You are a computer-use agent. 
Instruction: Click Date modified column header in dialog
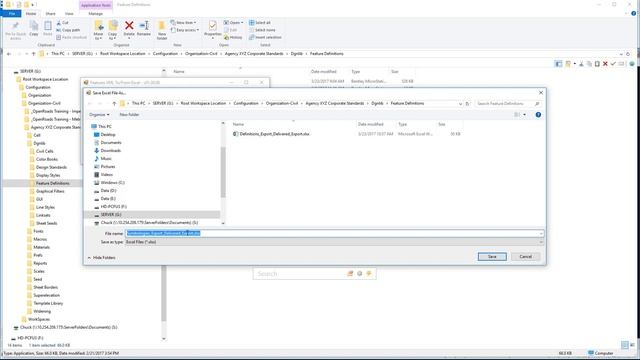371,124
